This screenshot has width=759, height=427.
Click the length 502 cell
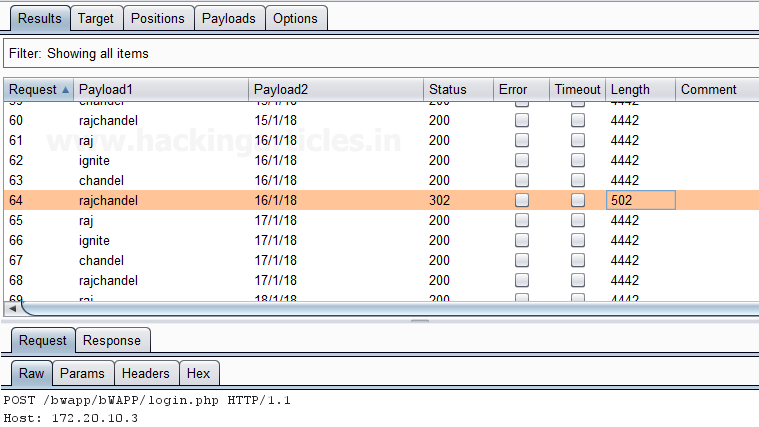[x=640, y=200]
